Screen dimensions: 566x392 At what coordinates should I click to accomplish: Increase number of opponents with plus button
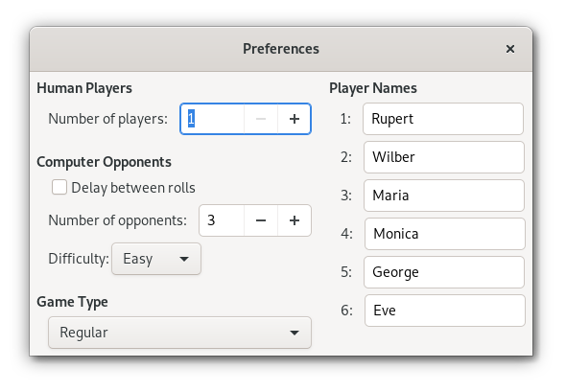(x=295, y=220)
